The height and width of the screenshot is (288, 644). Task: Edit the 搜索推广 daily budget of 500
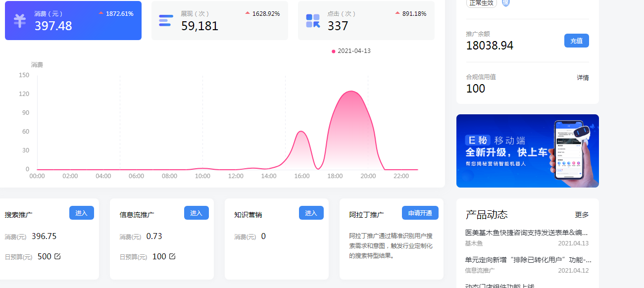(x=57, y=256)
